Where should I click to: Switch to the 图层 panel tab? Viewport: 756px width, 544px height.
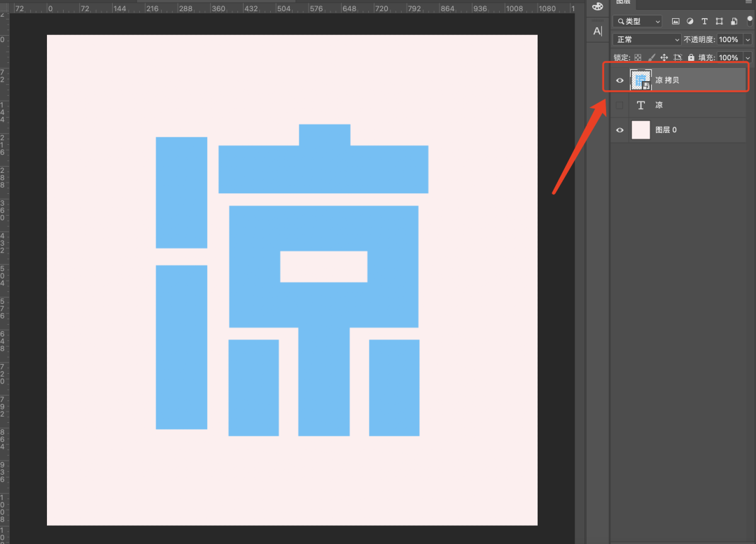coord(624,2)
